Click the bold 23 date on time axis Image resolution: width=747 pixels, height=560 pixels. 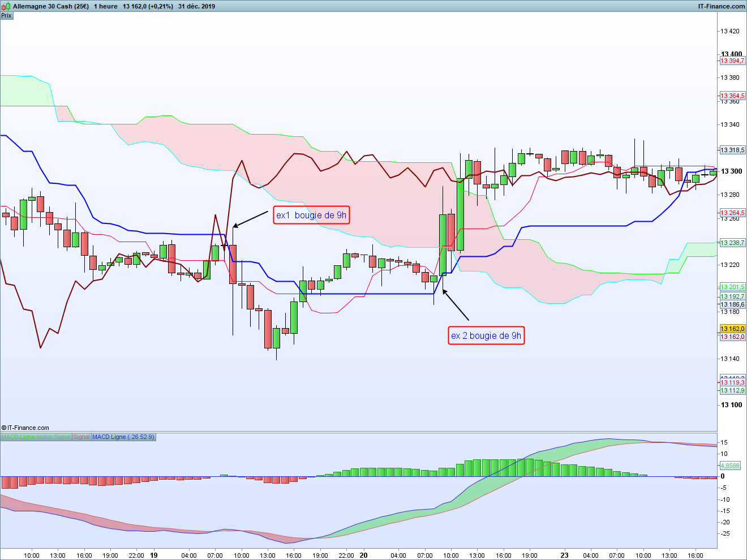[564, 555]
